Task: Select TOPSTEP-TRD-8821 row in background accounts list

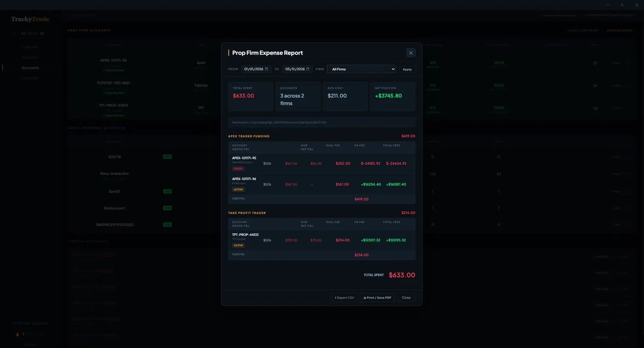Action: tap(114, 83)
